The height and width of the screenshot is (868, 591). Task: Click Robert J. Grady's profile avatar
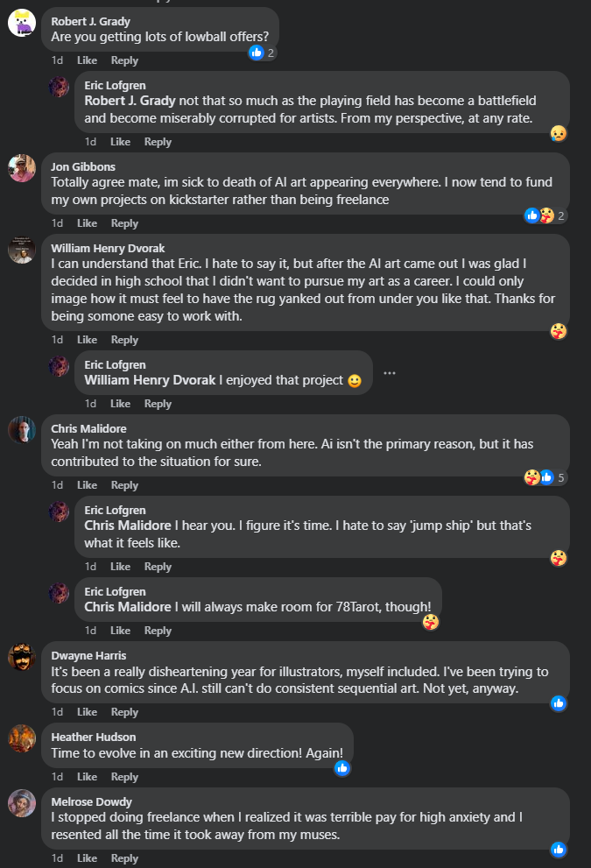22,23
